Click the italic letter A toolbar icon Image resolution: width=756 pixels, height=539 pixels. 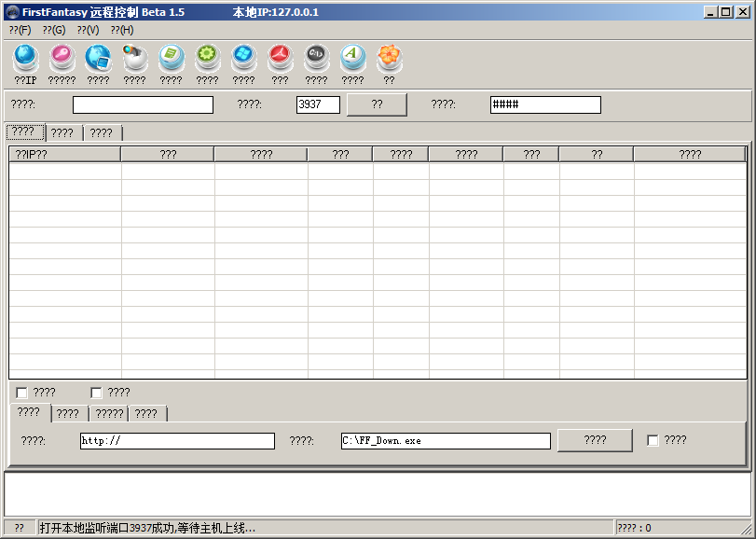point(352,58)
